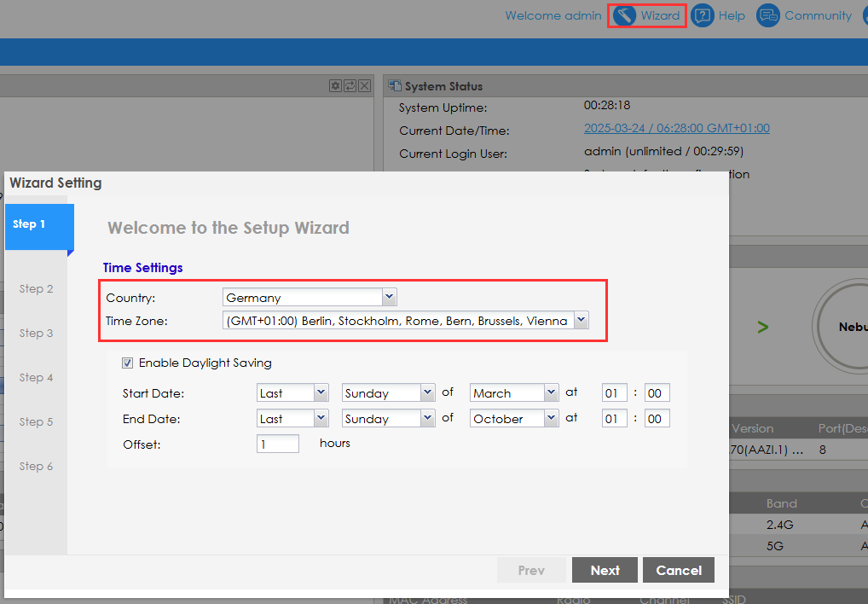Open the Time Zone dropdown
868x604 pixels.
tap(405, 321)
